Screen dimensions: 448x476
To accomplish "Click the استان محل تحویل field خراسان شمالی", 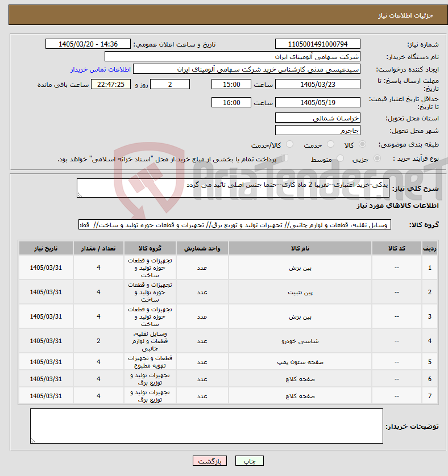I will click(x=318, y=118).
